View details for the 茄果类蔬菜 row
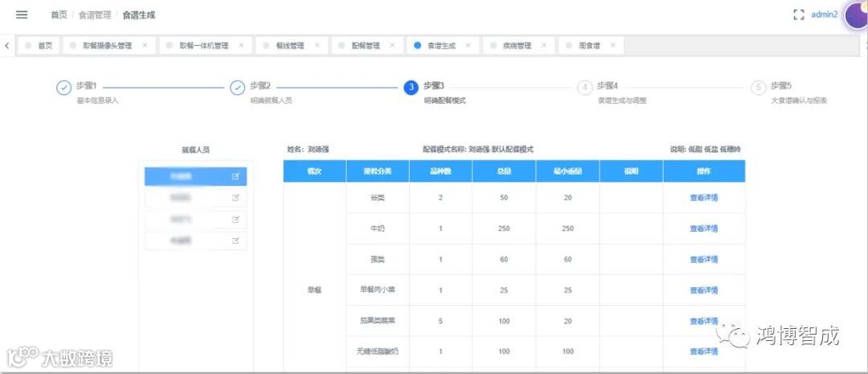Screen dimensions: 868x374 tap(703, 321)
